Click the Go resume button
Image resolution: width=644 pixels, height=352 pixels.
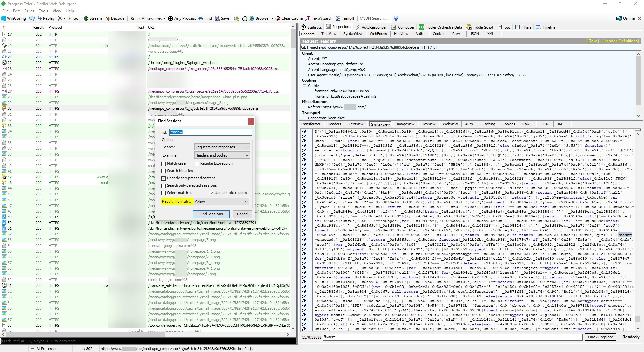tap(73, 18)
